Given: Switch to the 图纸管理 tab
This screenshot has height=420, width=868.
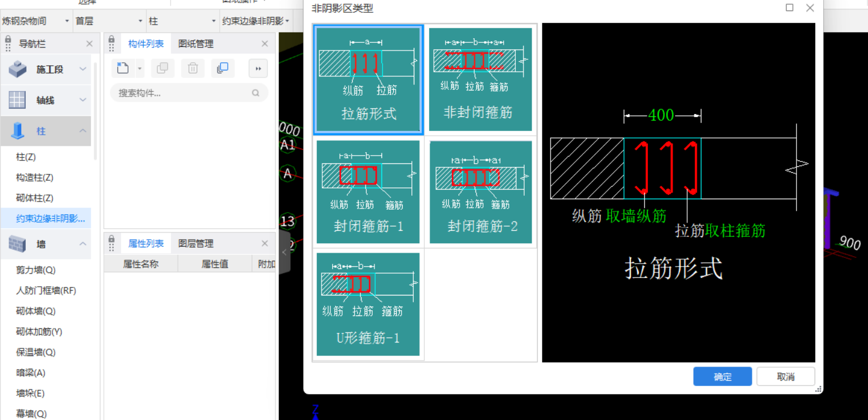Looking at the screenshot, I should [x=196, y=43].
